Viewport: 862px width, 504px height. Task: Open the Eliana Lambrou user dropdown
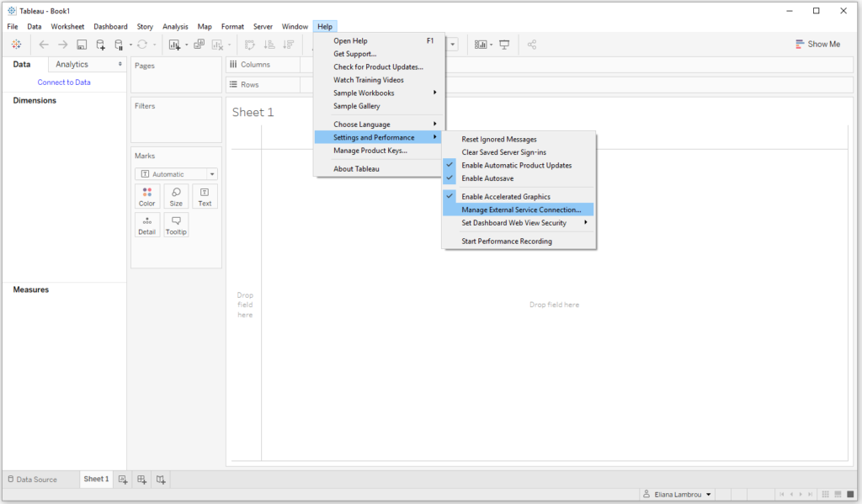676,494
